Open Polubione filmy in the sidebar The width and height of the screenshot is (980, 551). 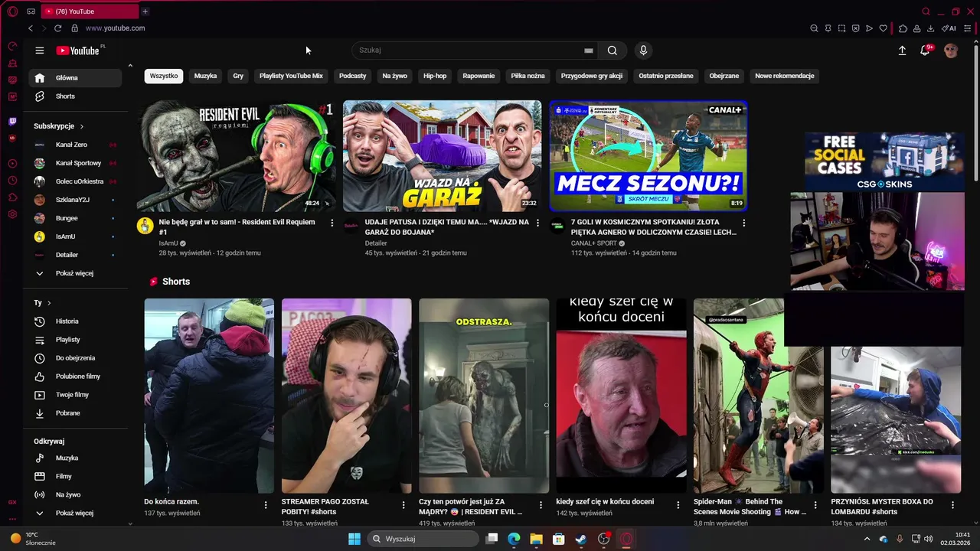tap(75, 377)
